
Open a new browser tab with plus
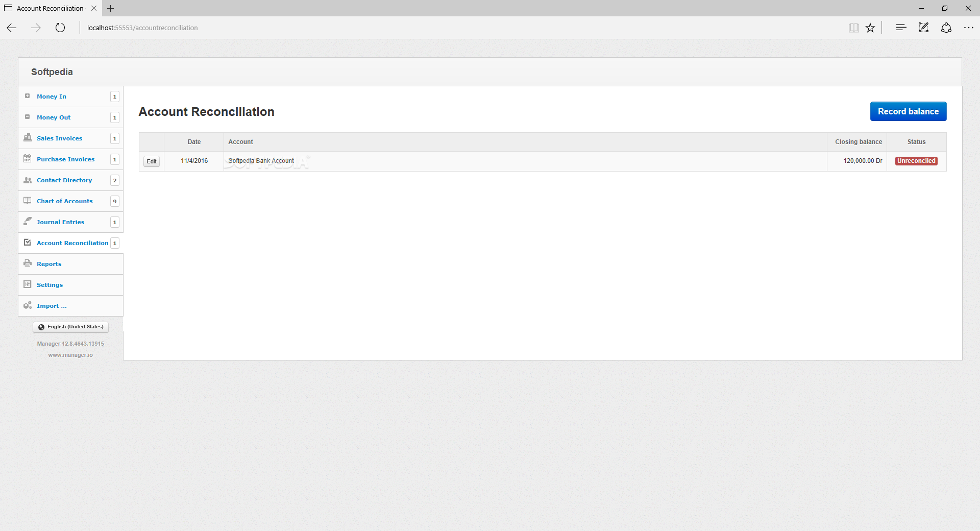tap(110, 8)
